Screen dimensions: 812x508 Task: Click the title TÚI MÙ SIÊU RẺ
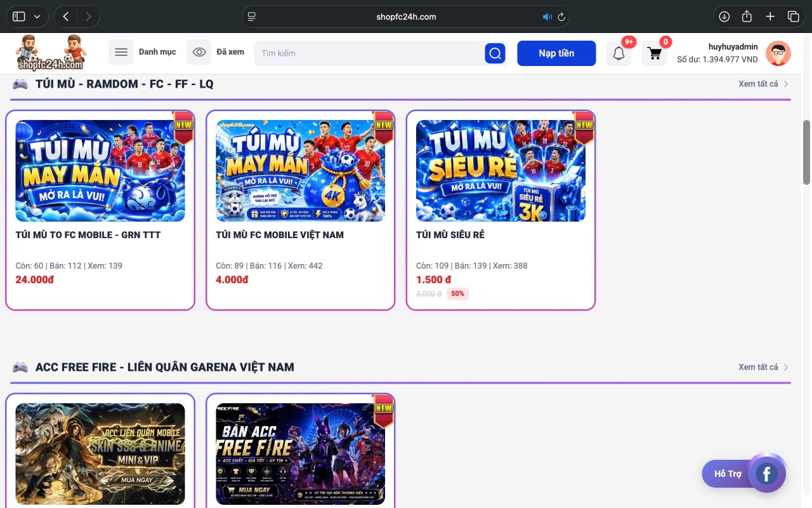(450, 235)
